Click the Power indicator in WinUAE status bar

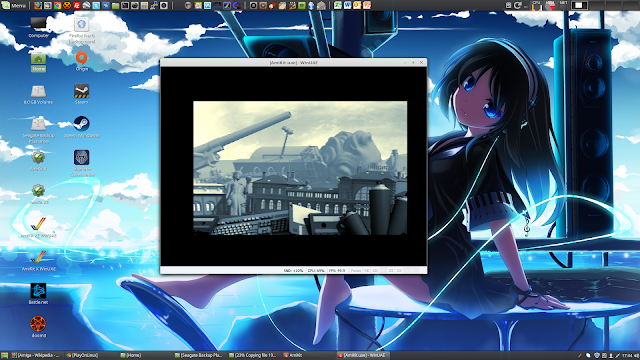click(356, 270)
